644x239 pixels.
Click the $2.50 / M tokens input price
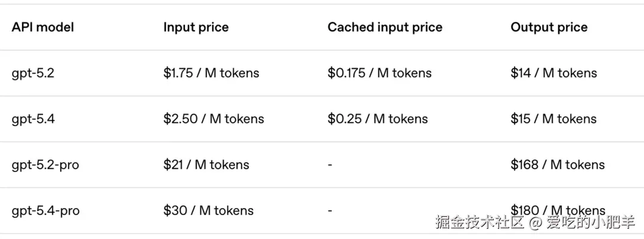(x=213, y=119)
